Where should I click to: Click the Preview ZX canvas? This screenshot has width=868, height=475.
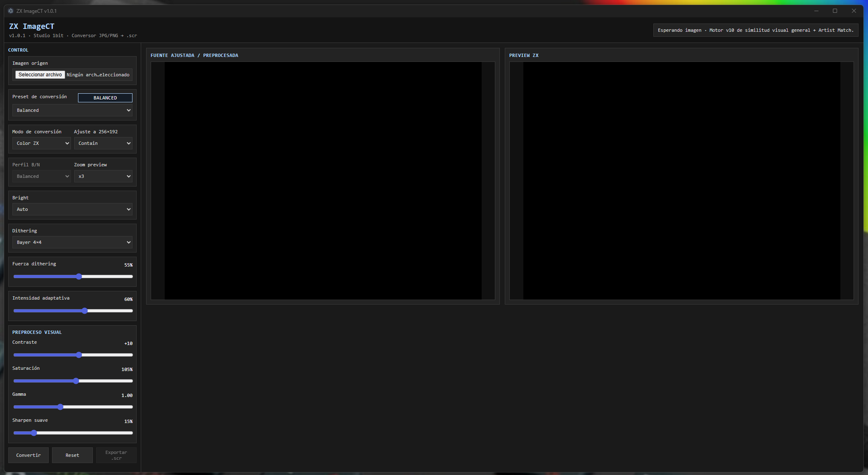pos(681,181)
